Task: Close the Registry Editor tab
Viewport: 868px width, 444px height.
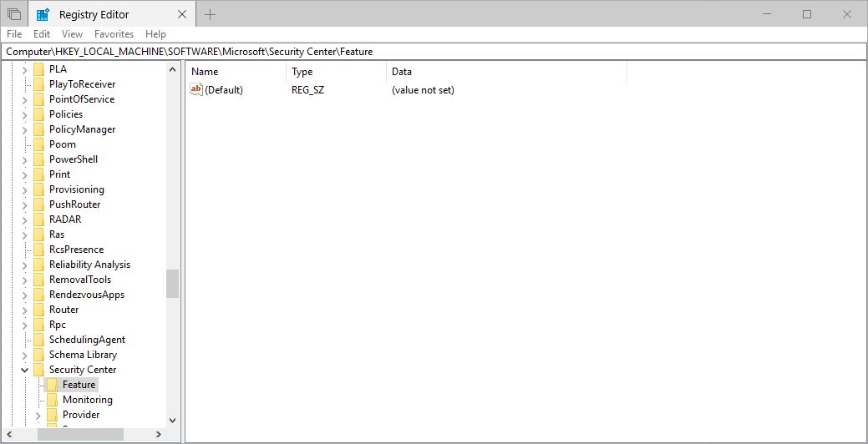Action: 181,15
